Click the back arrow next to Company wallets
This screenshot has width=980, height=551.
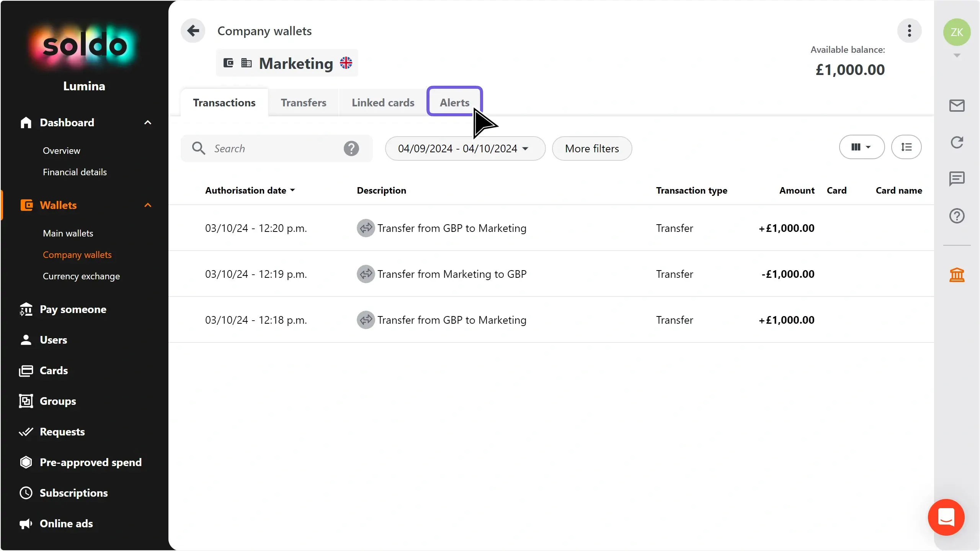[x=193, y=31]
